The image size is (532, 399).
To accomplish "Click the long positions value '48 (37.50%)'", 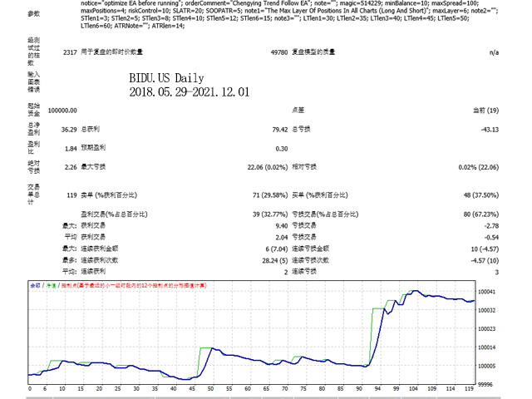I will 481,195.
